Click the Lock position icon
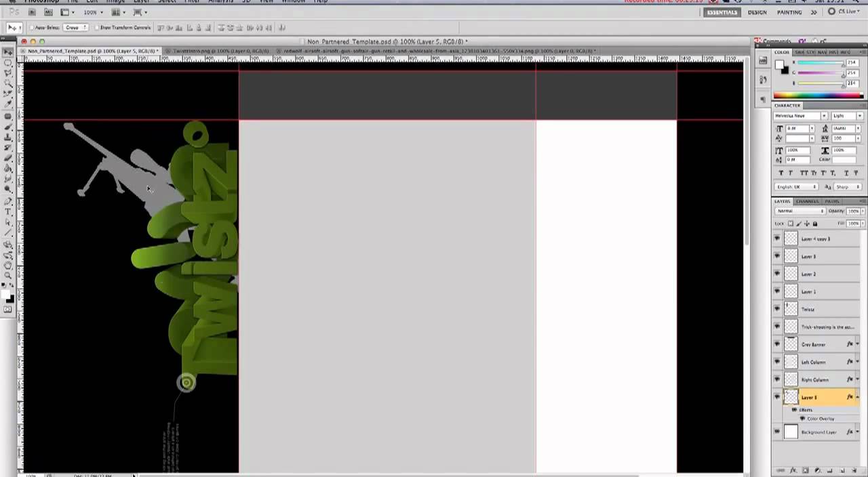The image size is (868, 477). [806, 223]
